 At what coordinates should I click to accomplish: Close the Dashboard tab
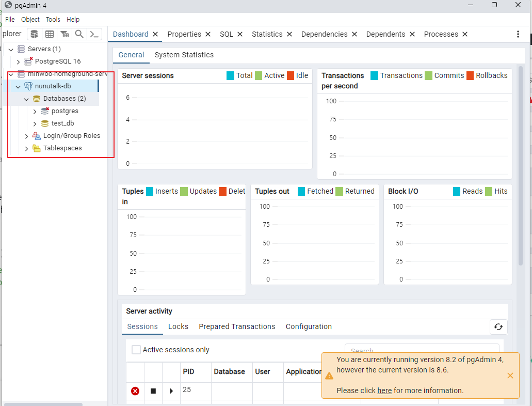[155, 34]
